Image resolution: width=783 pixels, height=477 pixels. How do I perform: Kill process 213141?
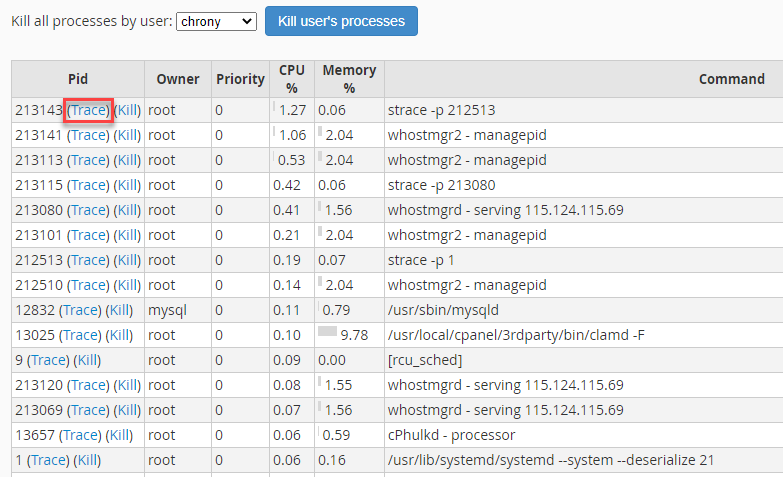click(x=127, y=135)
